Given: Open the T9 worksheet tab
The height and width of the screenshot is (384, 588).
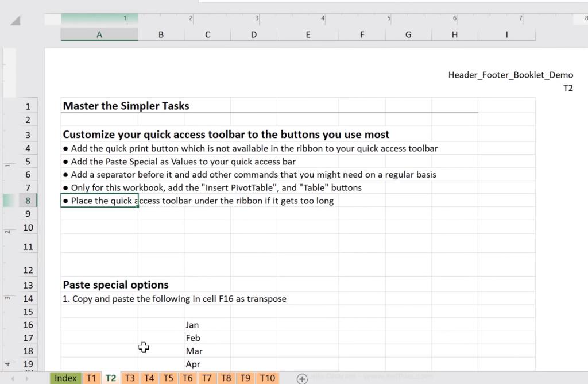Looking at the screenshot, I should click(245, 378).
